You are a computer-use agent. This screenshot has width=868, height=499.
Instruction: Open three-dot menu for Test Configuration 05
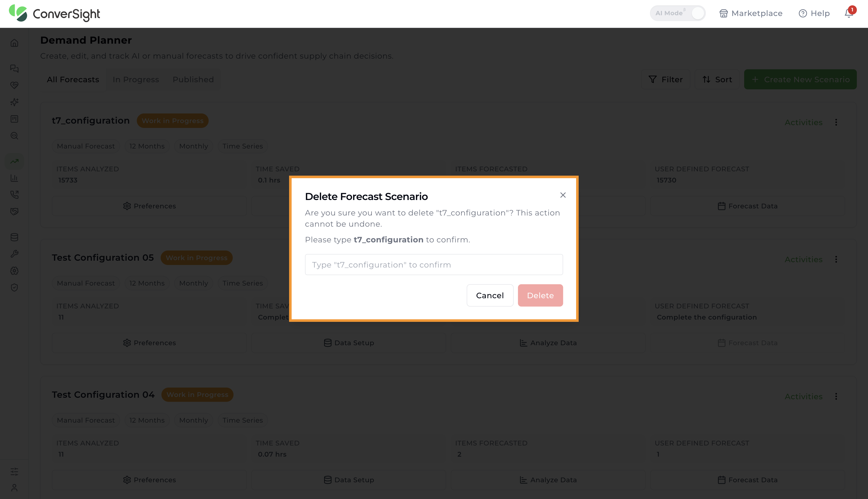pos(836,259)
